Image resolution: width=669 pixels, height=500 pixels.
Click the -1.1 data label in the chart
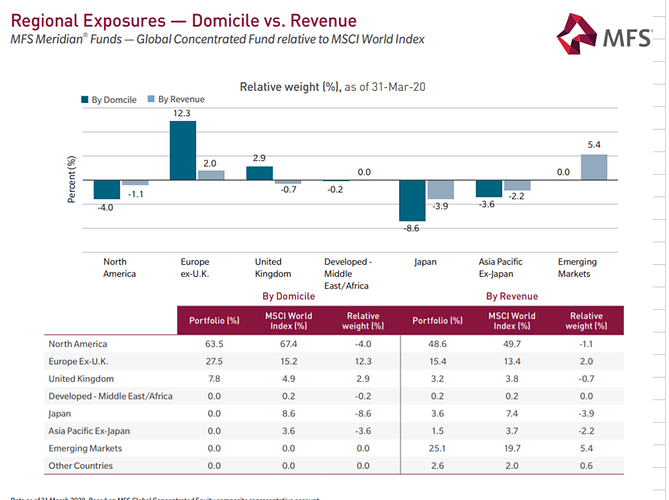(x=136, y=194)
